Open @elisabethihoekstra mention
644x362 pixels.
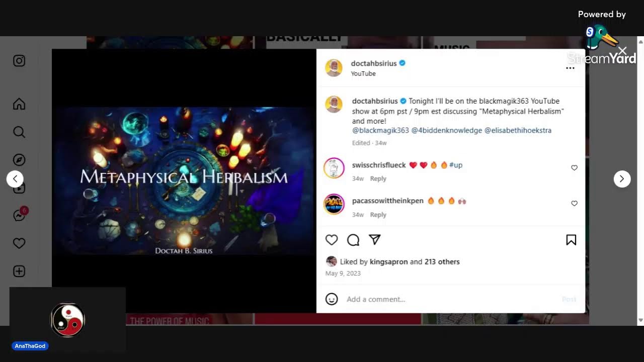(518, 130)
